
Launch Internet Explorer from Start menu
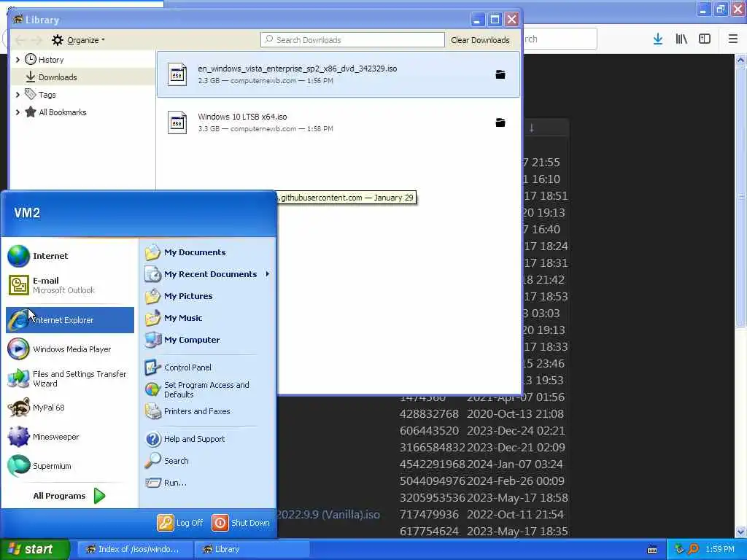(x=69, y=320)
